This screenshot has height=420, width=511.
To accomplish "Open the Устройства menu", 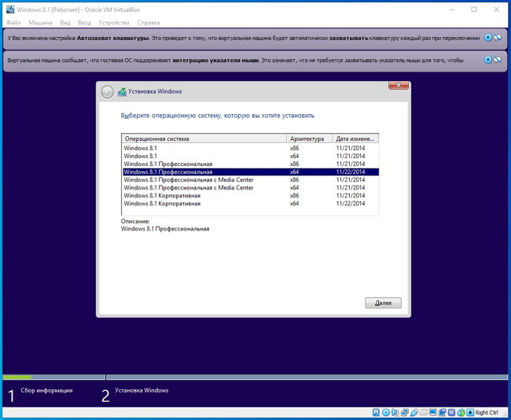I will (x=114, y=23).
